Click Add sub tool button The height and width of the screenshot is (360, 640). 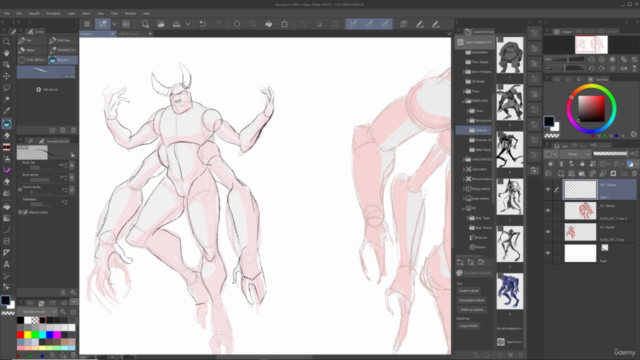47,89
